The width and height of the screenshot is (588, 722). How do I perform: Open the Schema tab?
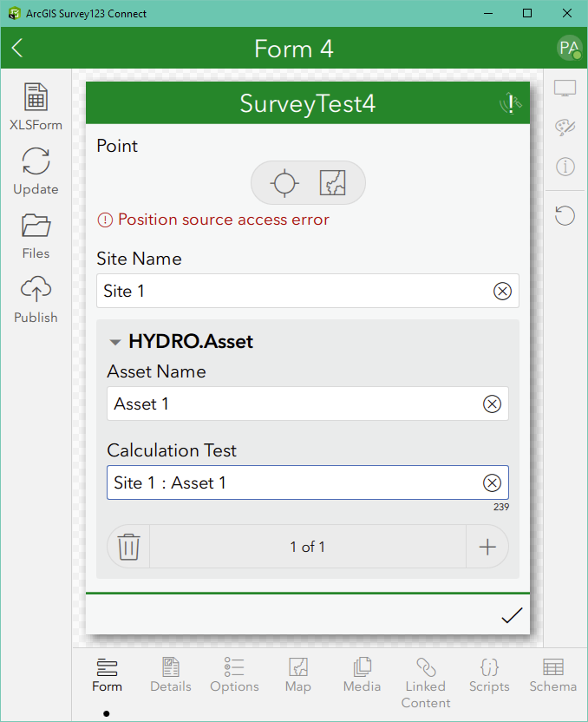[x=552, y=675]
